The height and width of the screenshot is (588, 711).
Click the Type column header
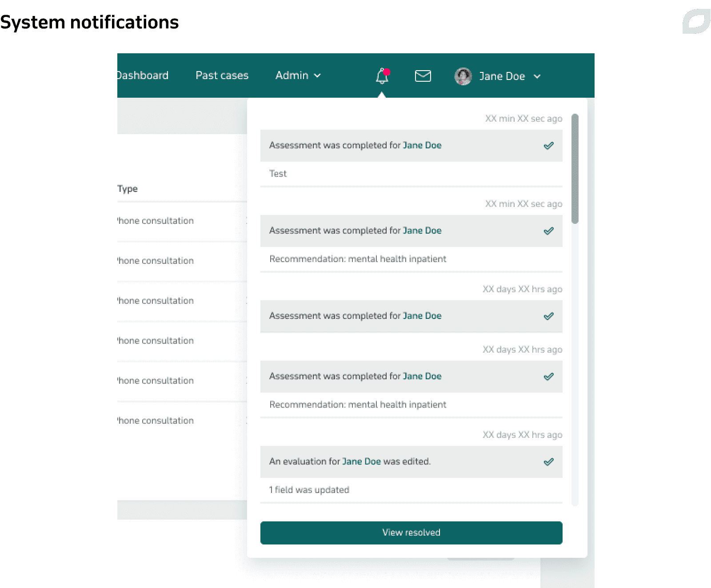tap(128, 189)
